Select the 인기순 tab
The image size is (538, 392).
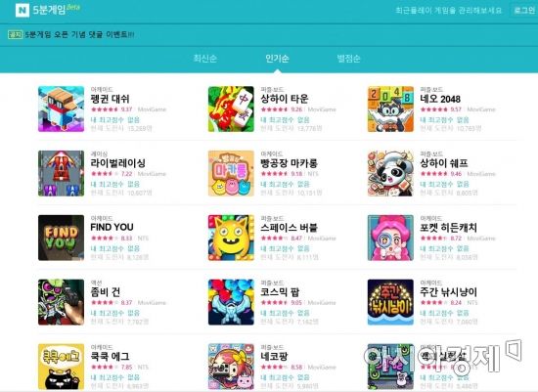pyautogui.click(x=277, y=59)
